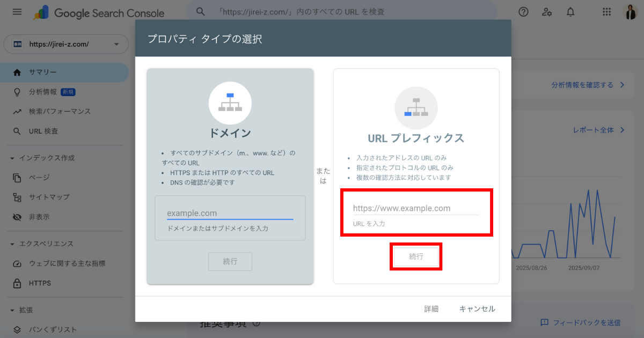Open サマリー in the sidebar
The width and height of the screenshot is (644, 338).
64,72
